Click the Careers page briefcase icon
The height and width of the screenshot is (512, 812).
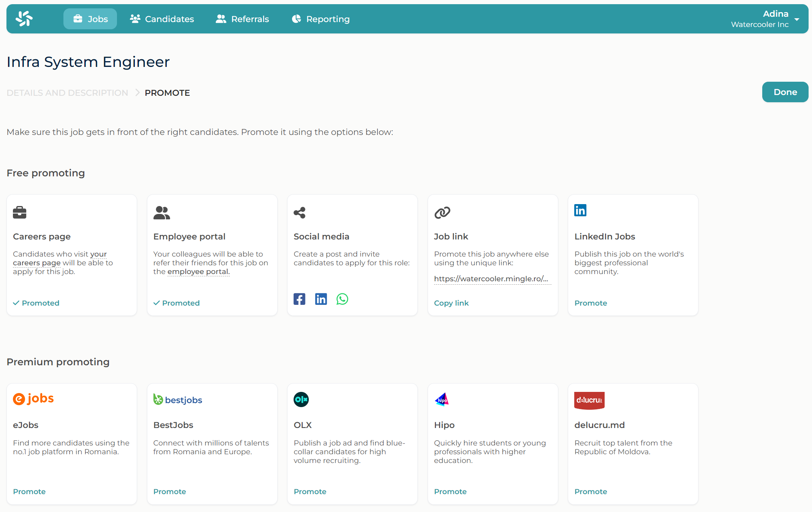(x=20, y=212)
